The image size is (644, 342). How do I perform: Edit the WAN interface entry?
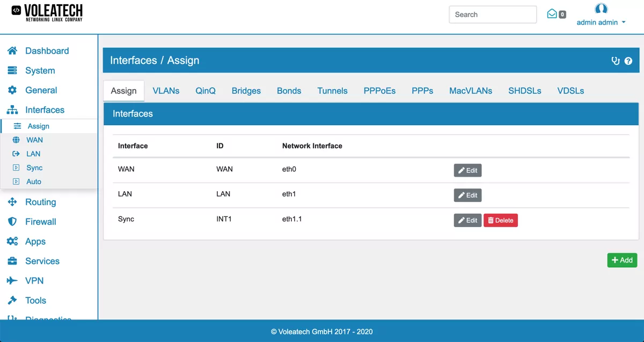pyautogui.click(x=467, y=170)
